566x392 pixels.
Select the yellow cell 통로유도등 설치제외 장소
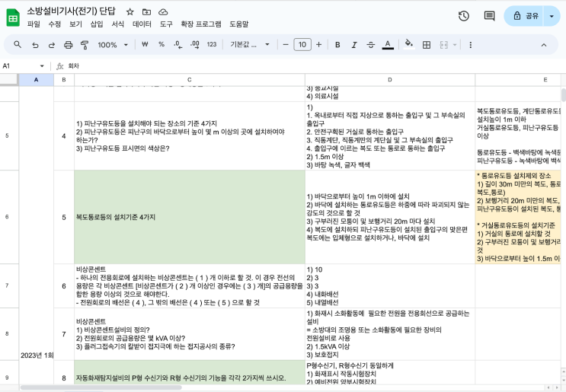coord(518,217)
